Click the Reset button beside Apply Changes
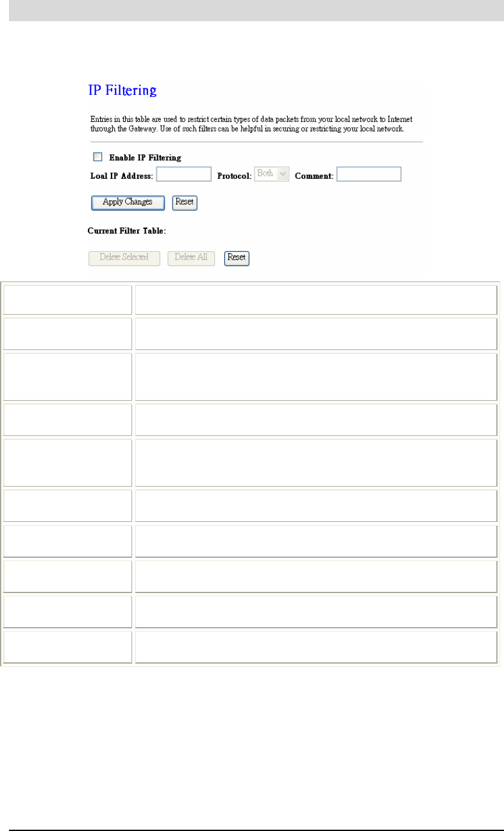The width and height of the screenshot is (504, 831). tap(185, 203)
